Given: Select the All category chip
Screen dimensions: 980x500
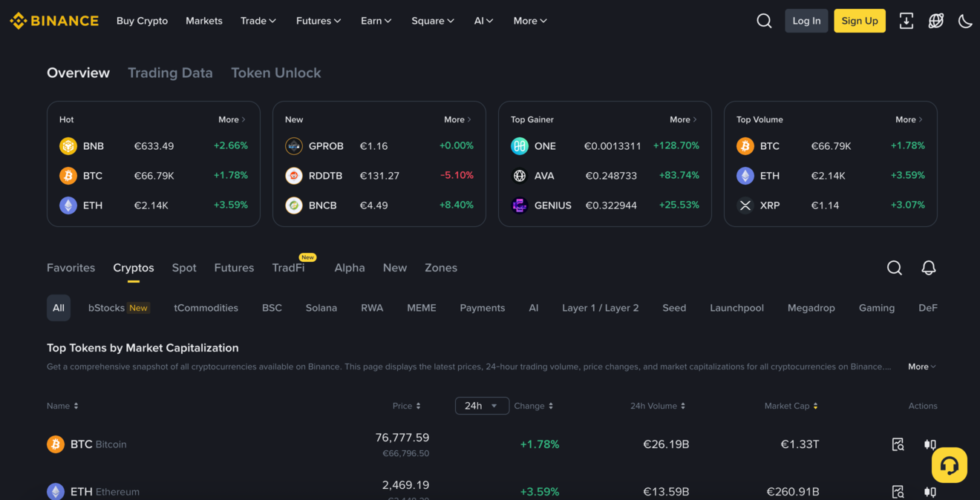Looking at the screenshot, I should (x=59, y=308).
